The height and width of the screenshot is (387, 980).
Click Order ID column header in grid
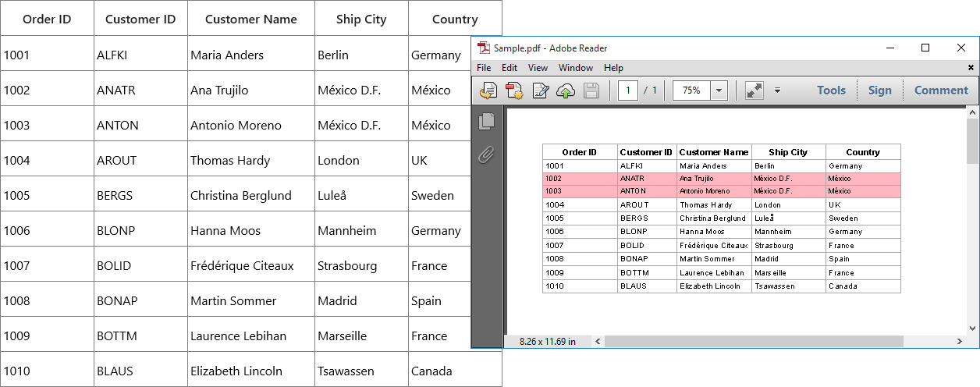[x=47, y=19]
